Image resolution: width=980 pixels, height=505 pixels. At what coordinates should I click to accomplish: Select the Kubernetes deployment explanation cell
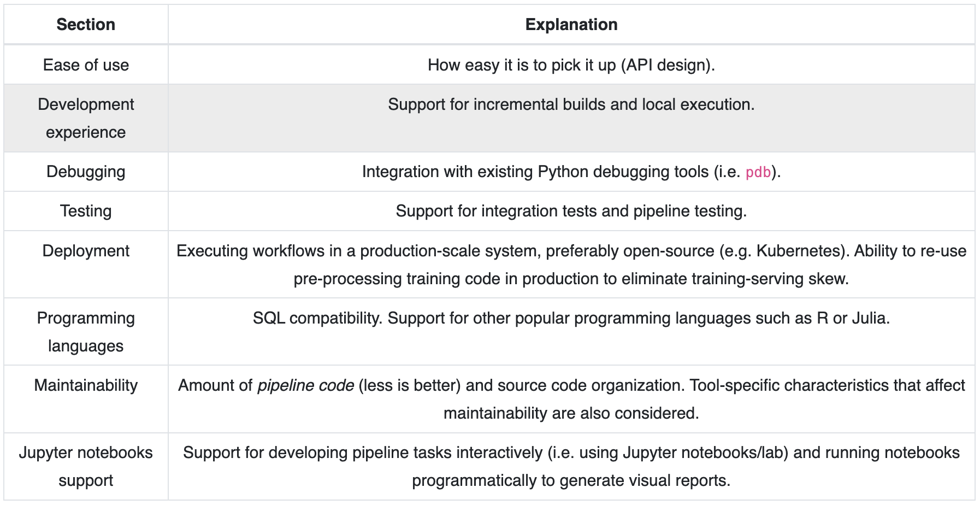click(x=571, y=265)
